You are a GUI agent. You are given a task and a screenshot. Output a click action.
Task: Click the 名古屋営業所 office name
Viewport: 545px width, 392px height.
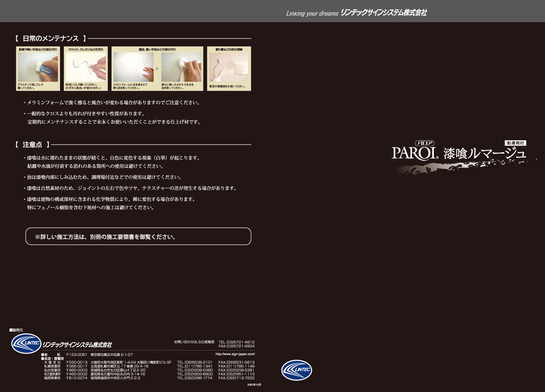point(52,374)
